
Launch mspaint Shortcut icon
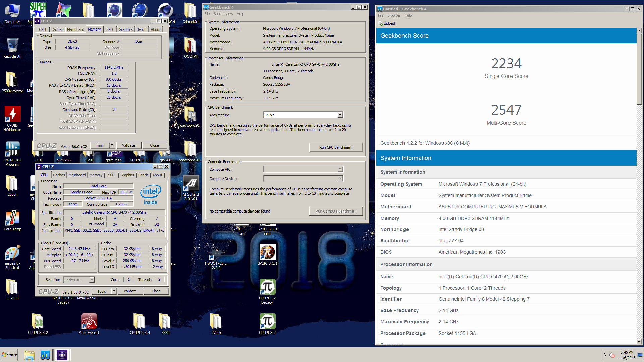coord(12,257)
